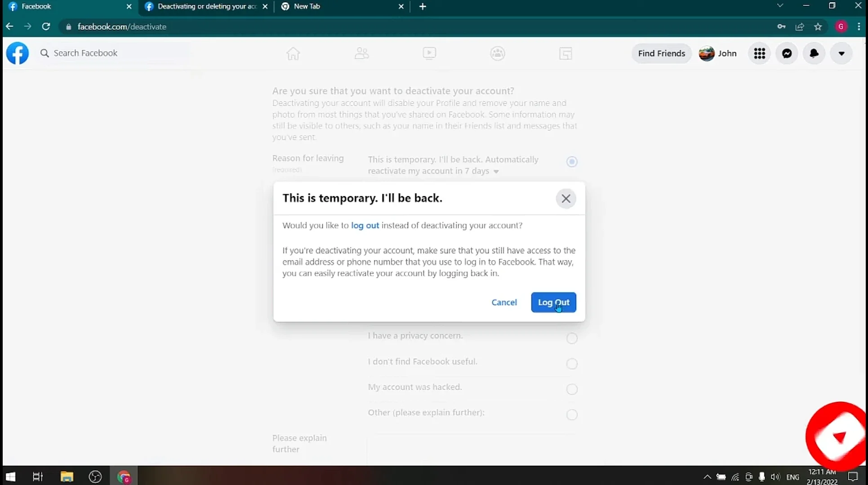This screenshot has height=485, width=868.
Task: Click the browser Forward arrow
Action: [x=28, y=26]
